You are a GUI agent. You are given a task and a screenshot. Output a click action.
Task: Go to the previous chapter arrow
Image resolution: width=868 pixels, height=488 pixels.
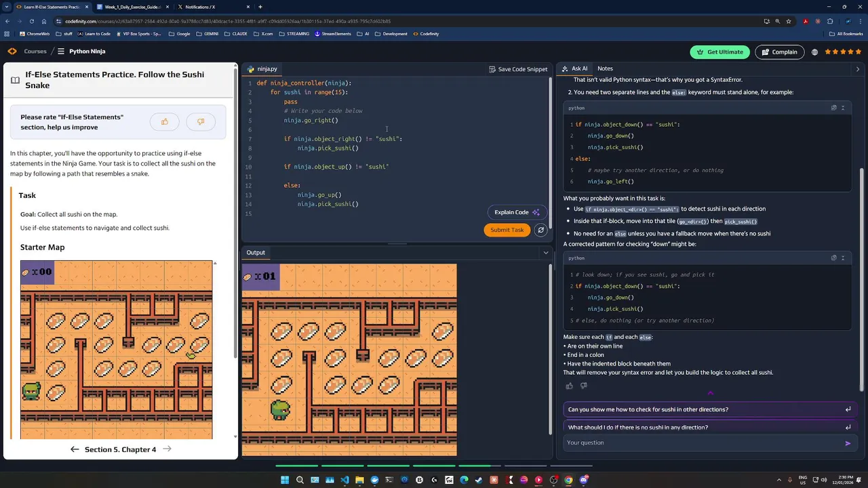[x=75, y=449]
